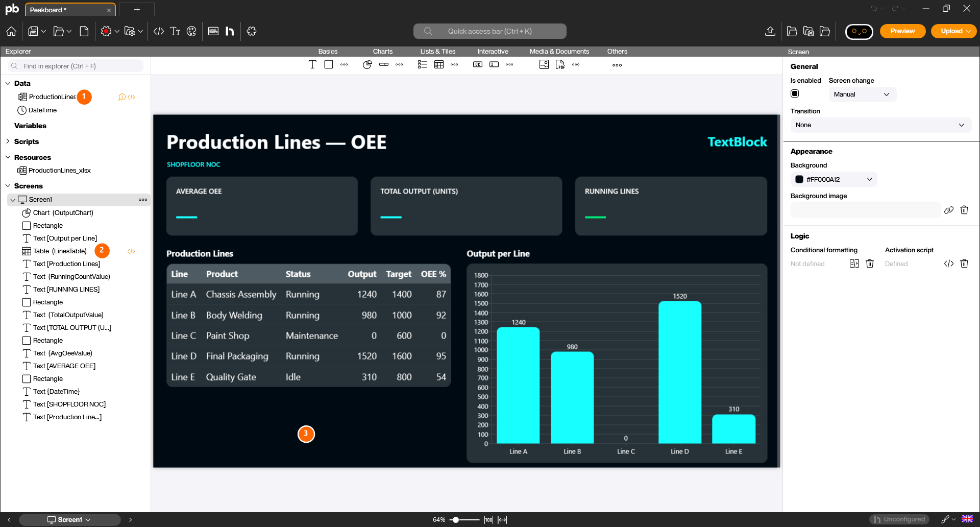Insert an OK button control
This screenshot has width=980, height=527.
(x=478, y=64)
